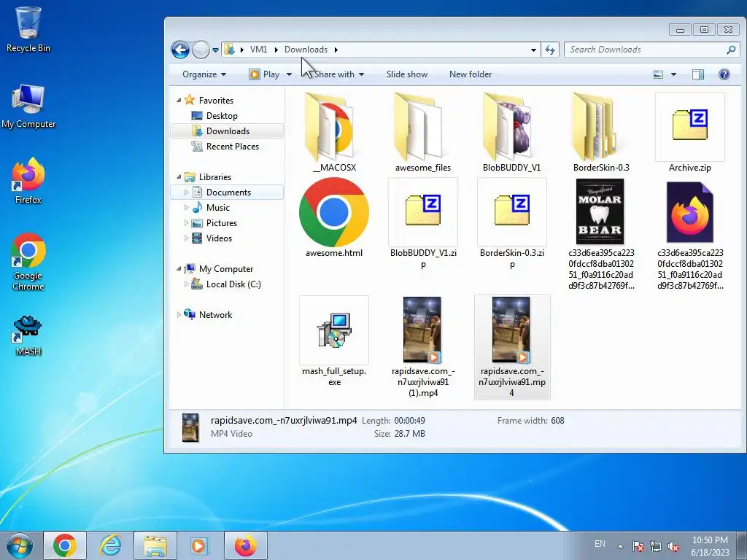Select the BorderSkin-0.3.zip archive

click(x=511, y=224)
